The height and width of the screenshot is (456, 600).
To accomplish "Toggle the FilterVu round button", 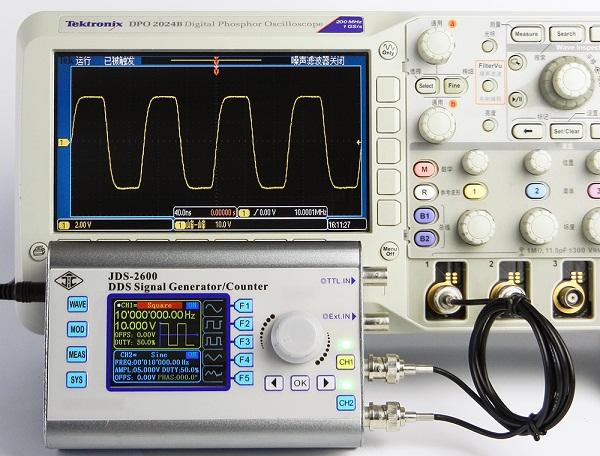I will coord(489,86).
